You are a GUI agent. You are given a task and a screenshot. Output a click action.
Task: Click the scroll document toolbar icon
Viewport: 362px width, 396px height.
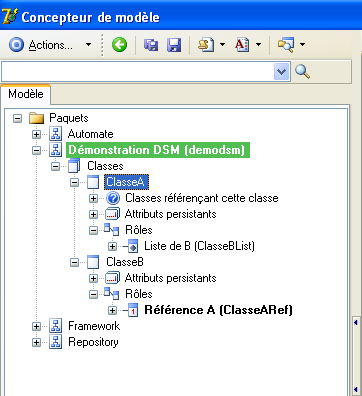(x=206, y=45)
